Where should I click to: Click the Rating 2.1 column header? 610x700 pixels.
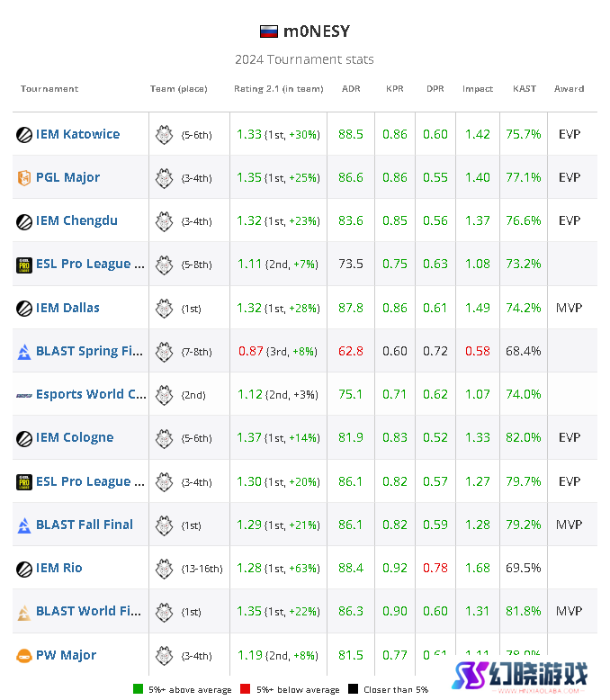click(279, 89)
